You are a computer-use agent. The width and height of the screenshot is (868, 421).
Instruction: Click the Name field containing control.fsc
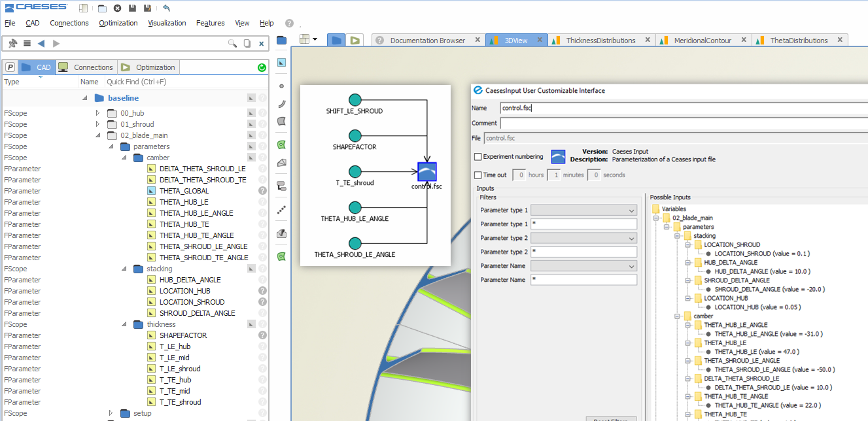coord(684,108)
